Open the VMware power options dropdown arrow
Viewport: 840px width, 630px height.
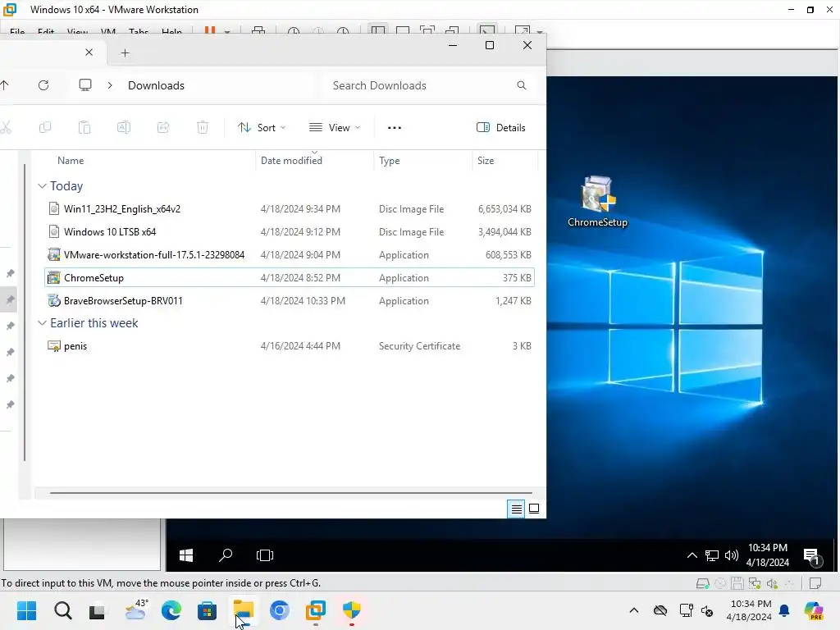pyautogui.click(x=227, y=32)
